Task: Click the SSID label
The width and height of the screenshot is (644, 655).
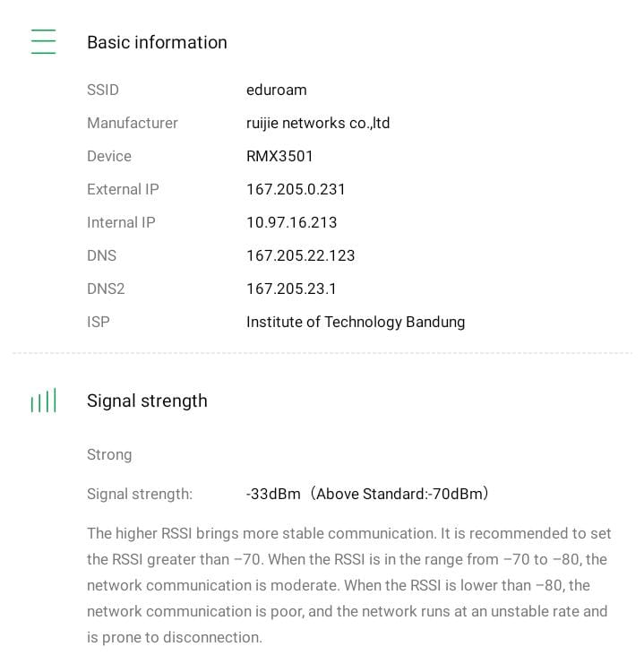Action: click(x=103, y=90)
